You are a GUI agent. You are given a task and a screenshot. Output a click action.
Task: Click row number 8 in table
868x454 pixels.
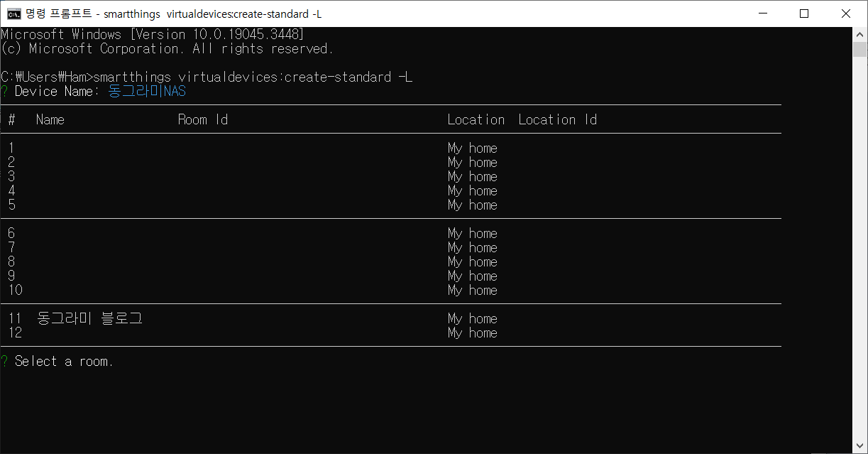coord(11,261)
